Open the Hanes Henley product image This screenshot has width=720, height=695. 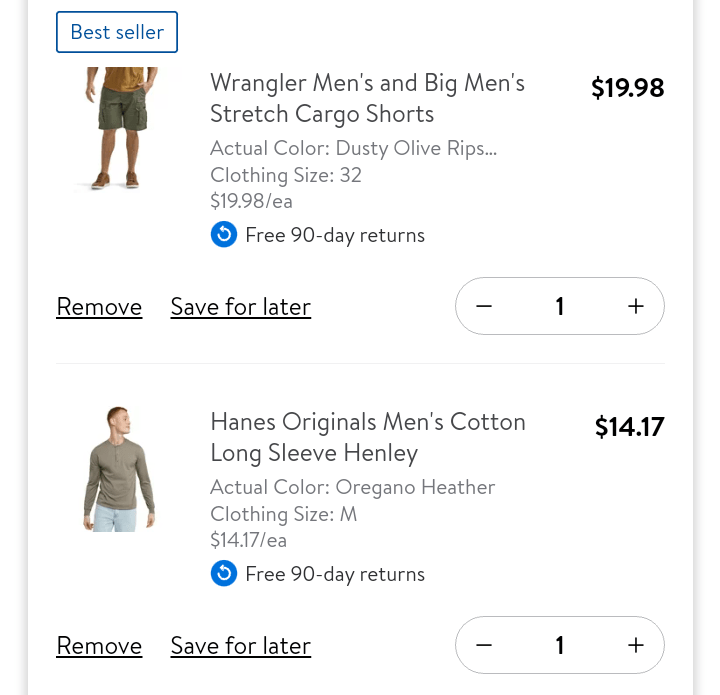[119, 468]
